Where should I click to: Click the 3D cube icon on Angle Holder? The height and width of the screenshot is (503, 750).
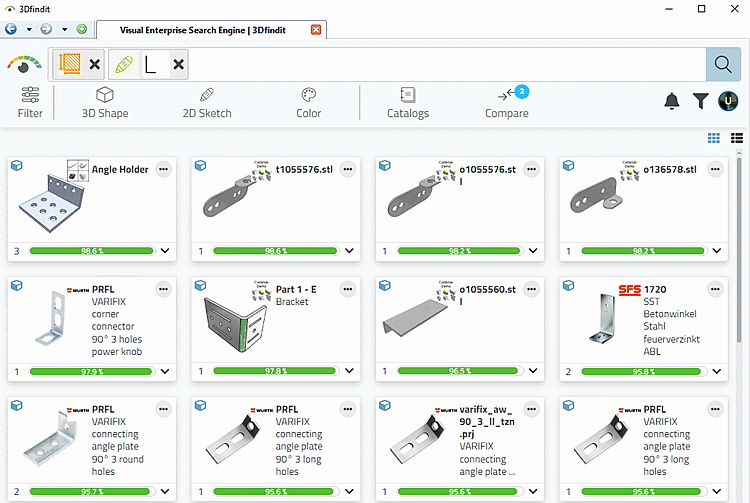click(x=17, y=165)
